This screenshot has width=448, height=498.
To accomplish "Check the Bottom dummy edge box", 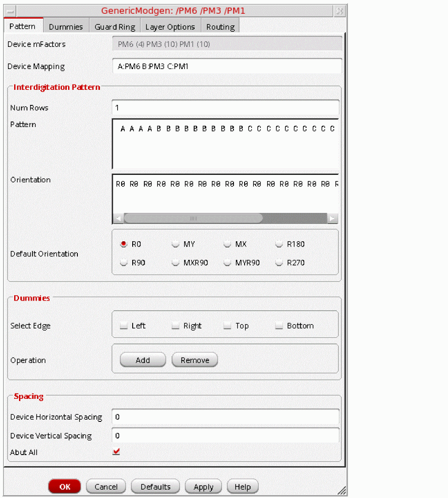I will (x=279, y=325).
